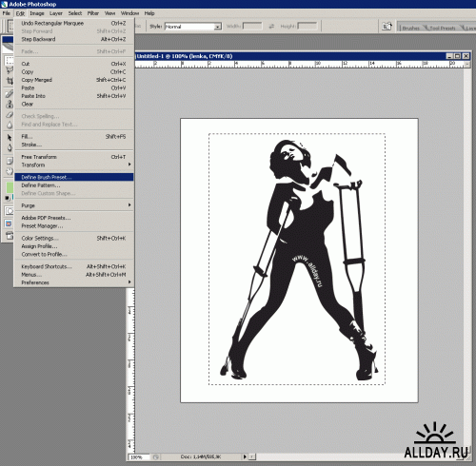Change the screen mode from toolbox
Viewport: 476px width, 466px height.
pos(9,223)
